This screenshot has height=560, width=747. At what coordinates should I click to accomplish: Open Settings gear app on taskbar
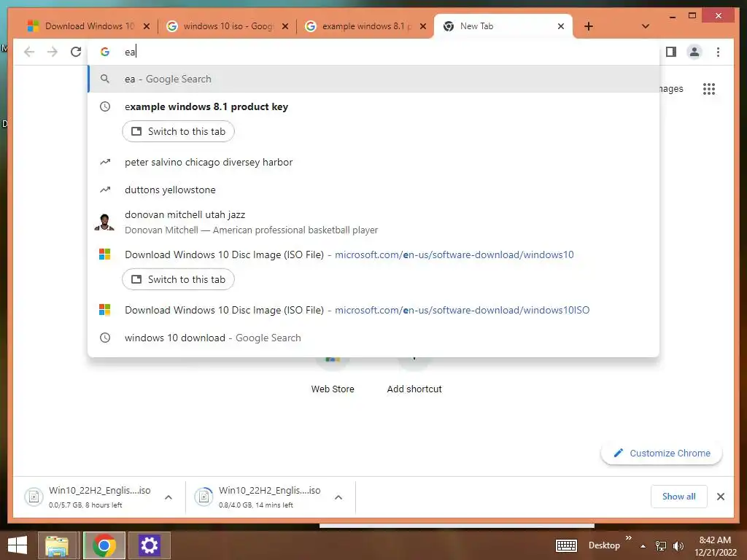click(149, 545)
